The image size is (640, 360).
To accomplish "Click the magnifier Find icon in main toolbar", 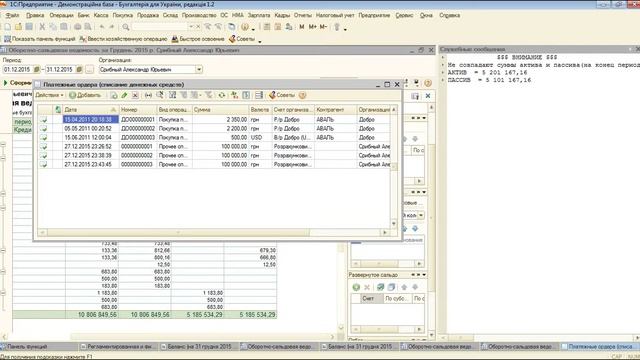I will point(126,27).
